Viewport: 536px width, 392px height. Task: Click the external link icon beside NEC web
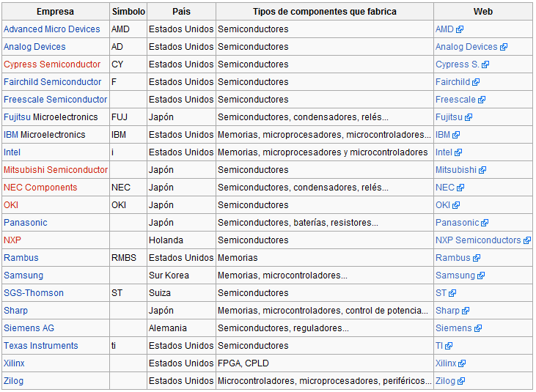coord(460,188)
